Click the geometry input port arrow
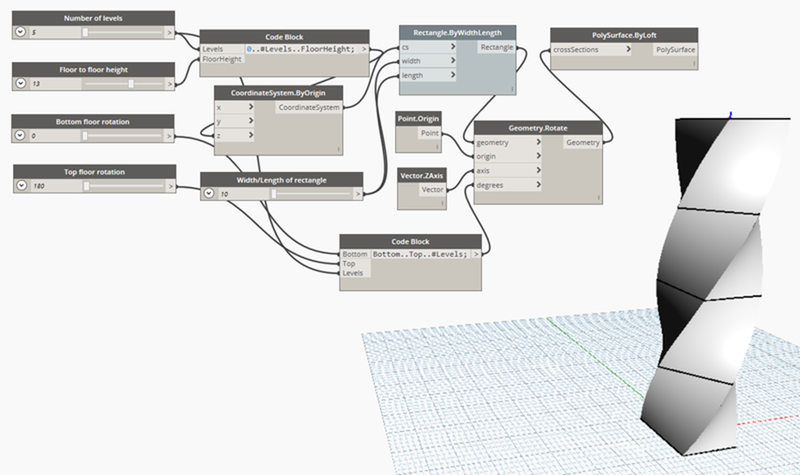Image resolution: width=800 pixels, height=475 pixels. point(538,142)
